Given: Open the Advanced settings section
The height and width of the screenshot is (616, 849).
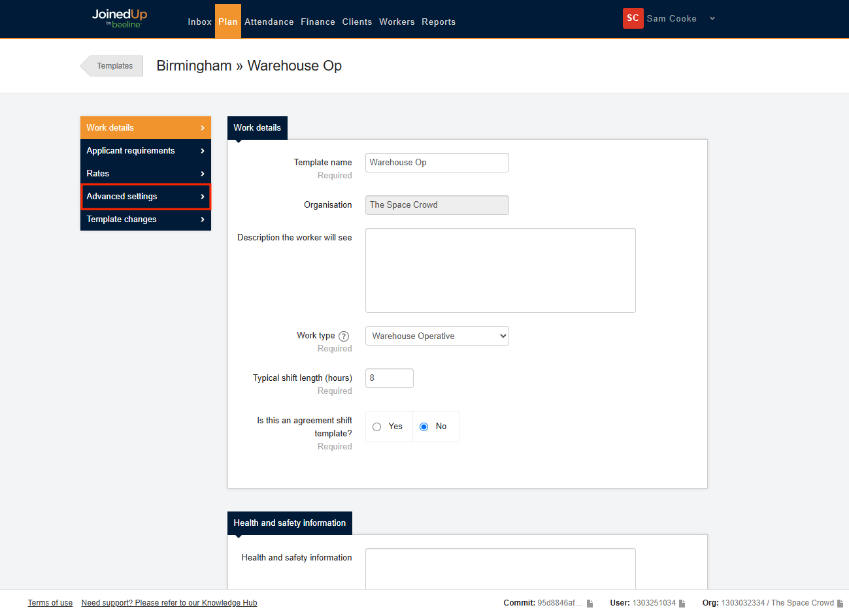Looking at the screenshot, I should [x=145, y=197].
